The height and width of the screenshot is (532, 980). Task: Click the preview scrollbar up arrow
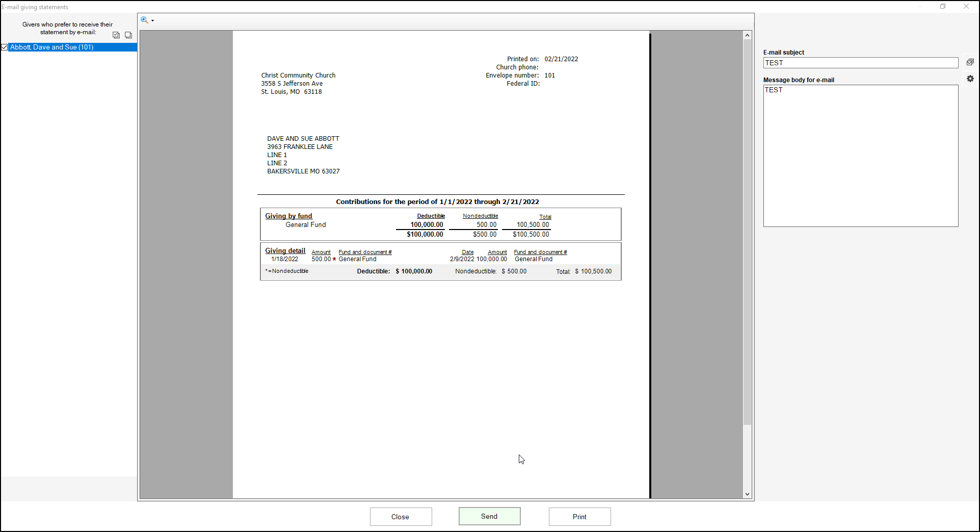click(747, 35)
